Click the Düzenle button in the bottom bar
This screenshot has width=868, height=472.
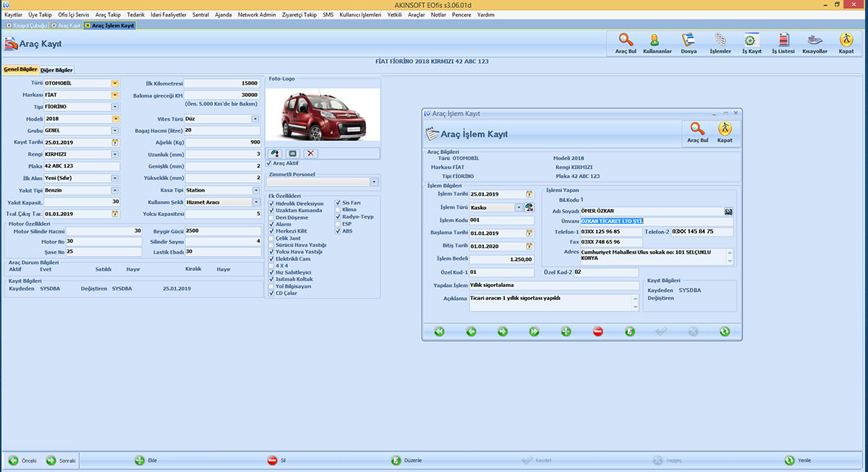click(x=401, y=460)
